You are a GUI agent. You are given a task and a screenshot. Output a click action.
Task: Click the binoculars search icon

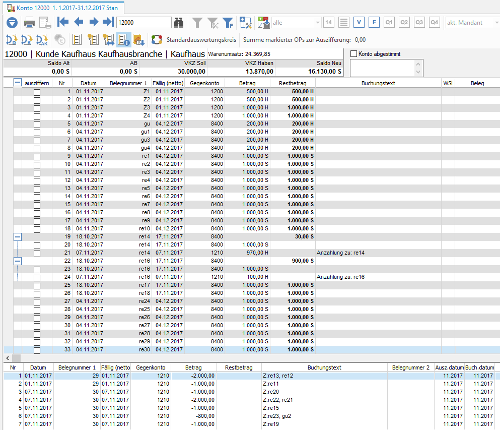click(x=179, y=23)
